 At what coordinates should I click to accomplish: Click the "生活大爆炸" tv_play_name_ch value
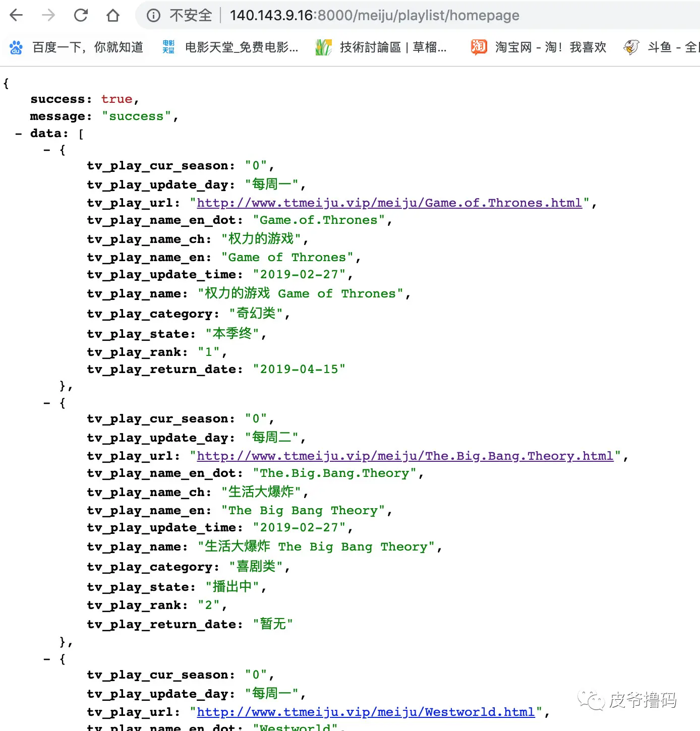261,492
